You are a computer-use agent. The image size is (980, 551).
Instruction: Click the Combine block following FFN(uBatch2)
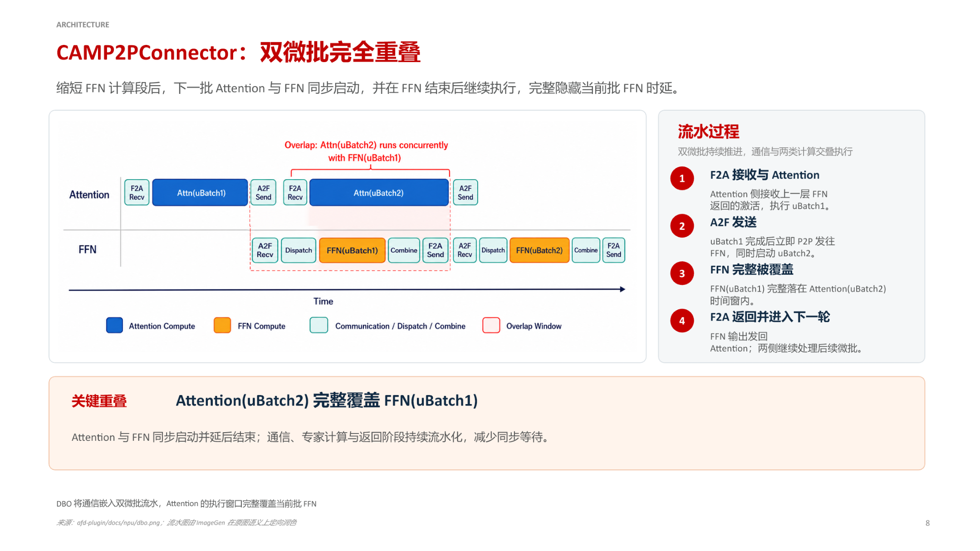586,250
